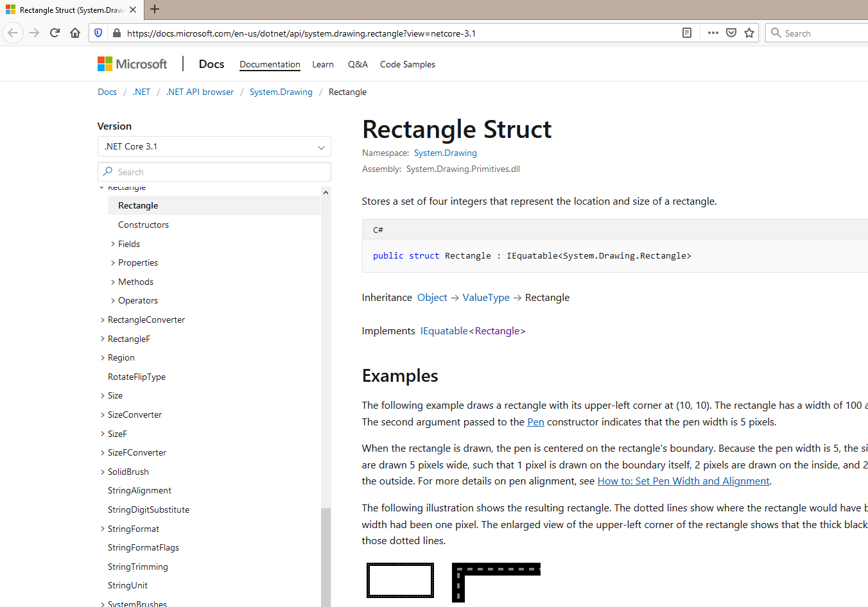
Task: Open the Q&A nav item
Action: pyautogui.click(x=358, y=64)
